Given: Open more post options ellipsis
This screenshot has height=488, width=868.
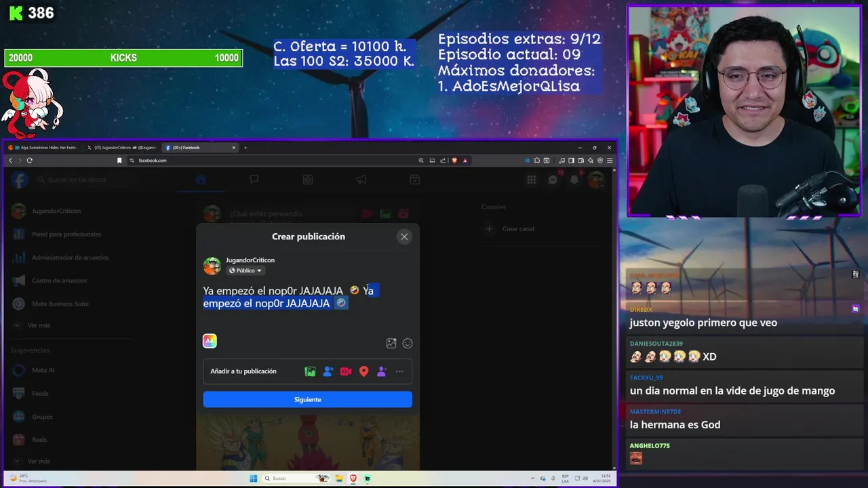Looking at the screenshot, I should pos(399,371).
